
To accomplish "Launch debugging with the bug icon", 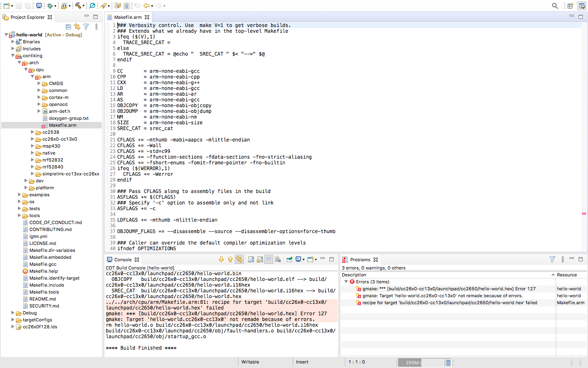I will pyautogui.click(x=50, y=6).
